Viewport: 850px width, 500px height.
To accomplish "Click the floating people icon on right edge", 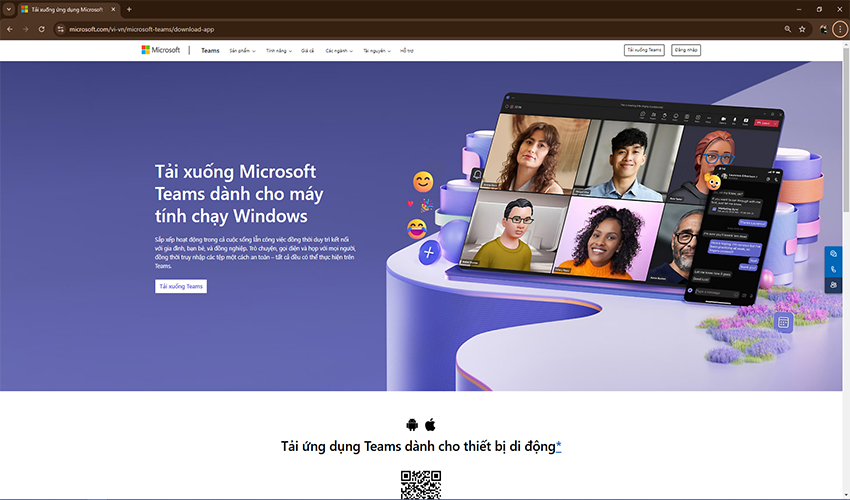I will coord(833,285).
